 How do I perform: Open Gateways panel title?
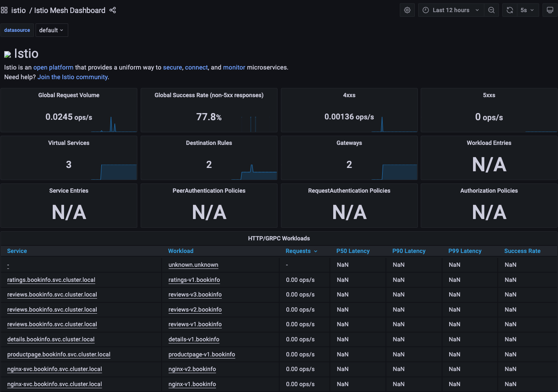(349, 143)
